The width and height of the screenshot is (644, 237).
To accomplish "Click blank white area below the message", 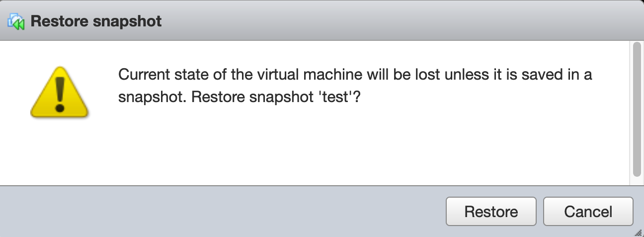I will pos(348,149).
